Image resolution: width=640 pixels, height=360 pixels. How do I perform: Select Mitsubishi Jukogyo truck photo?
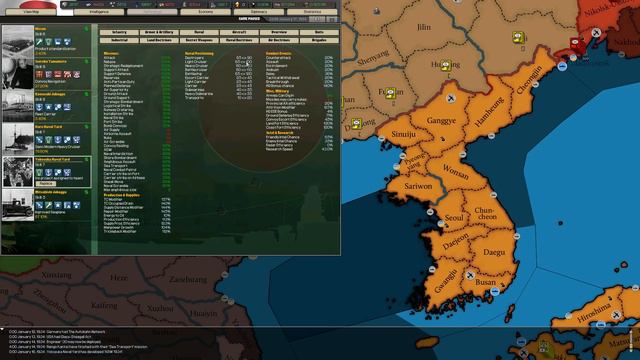18,204
